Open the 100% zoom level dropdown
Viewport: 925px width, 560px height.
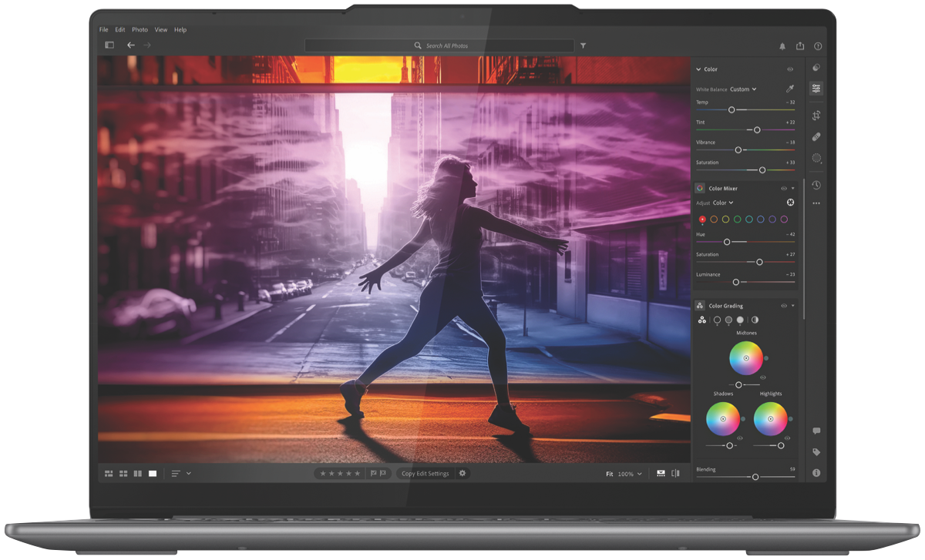[x=629, y=474]
